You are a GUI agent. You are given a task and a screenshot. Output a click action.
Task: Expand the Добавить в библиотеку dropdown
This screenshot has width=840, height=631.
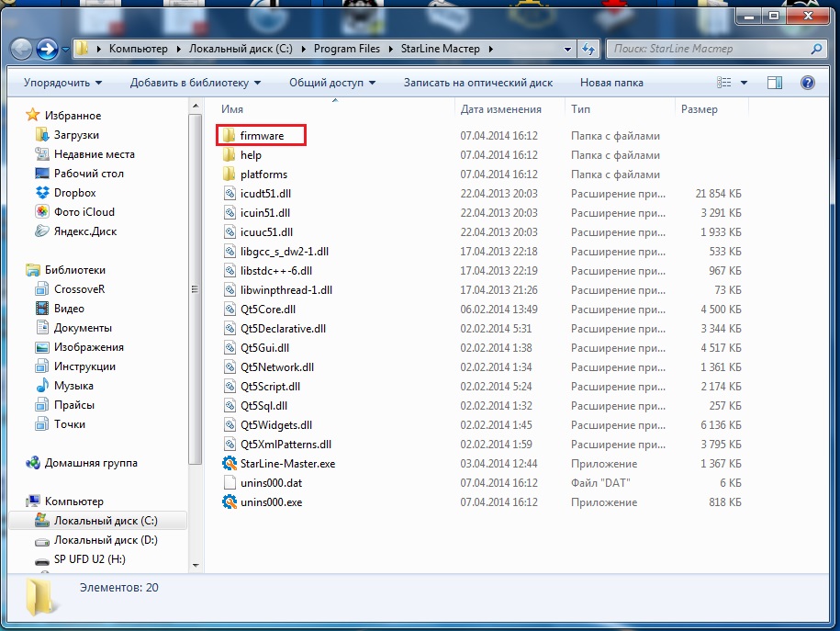(x=196, y=83)
